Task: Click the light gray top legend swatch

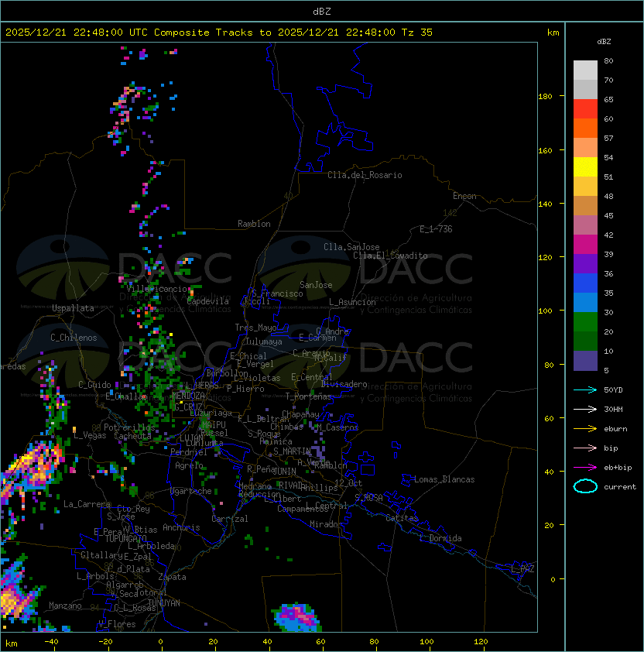Action: 585,70
